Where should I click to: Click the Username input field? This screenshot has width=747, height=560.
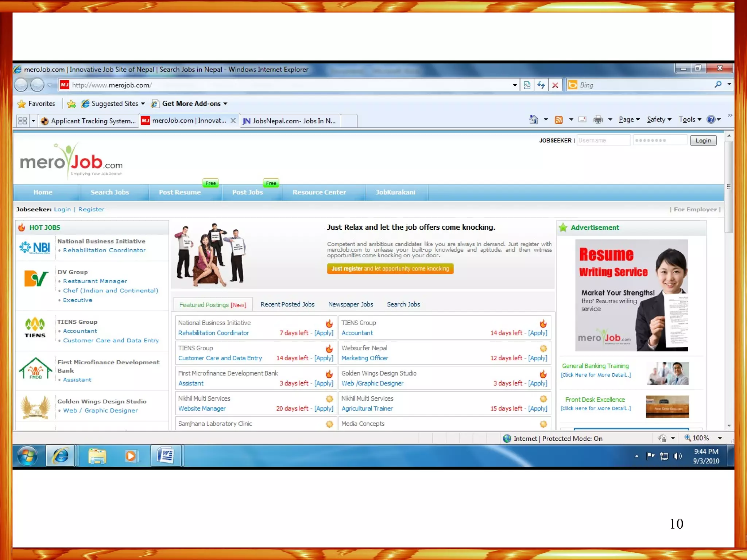[603, 140]
